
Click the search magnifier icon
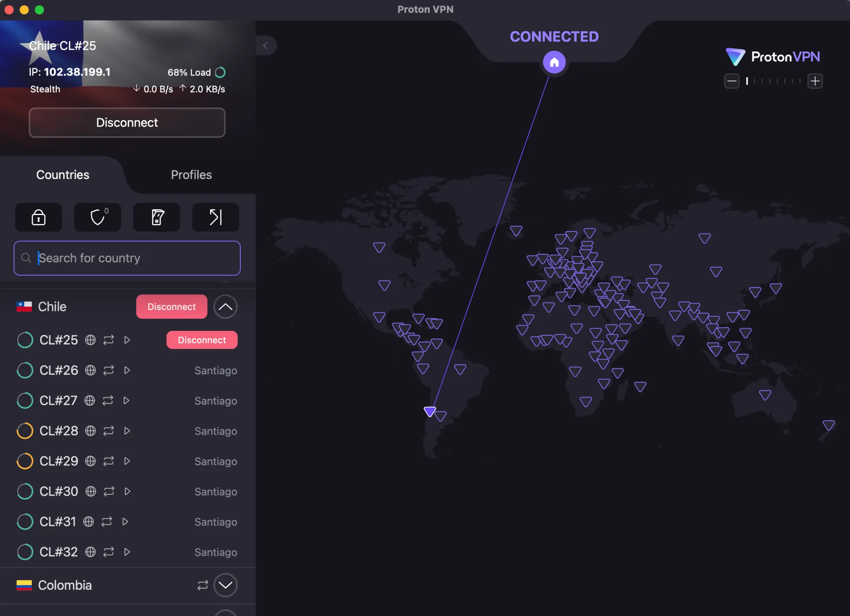(x=26, y=258)
